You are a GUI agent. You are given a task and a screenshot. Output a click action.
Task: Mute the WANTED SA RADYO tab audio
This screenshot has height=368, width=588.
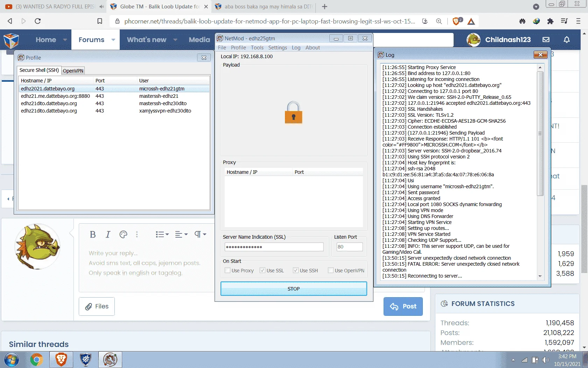[x=101, y=7]
